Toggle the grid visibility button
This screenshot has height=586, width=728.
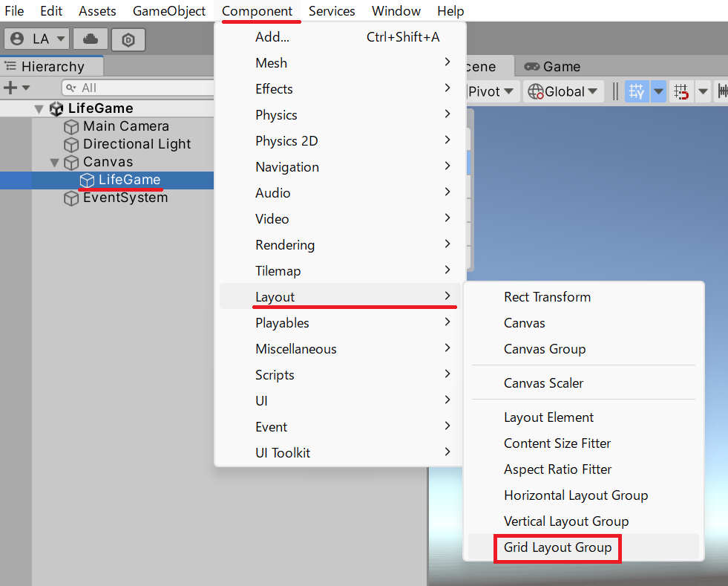(637, 92)
